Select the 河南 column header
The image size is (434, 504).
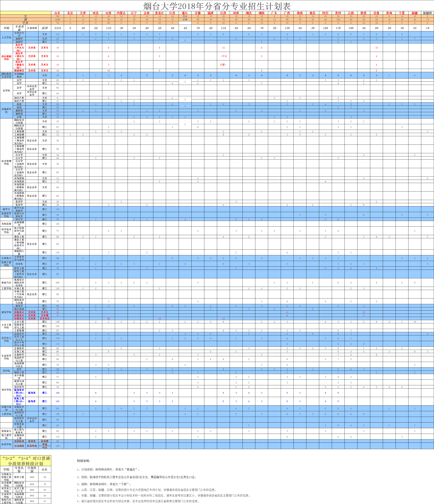pos(236,13)
